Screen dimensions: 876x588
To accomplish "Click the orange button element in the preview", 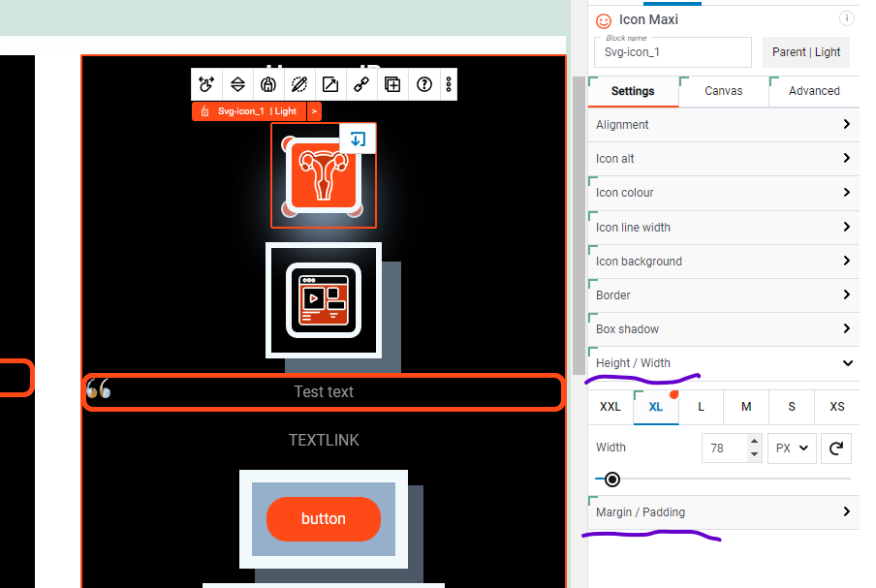I will [x=323, y=519].
